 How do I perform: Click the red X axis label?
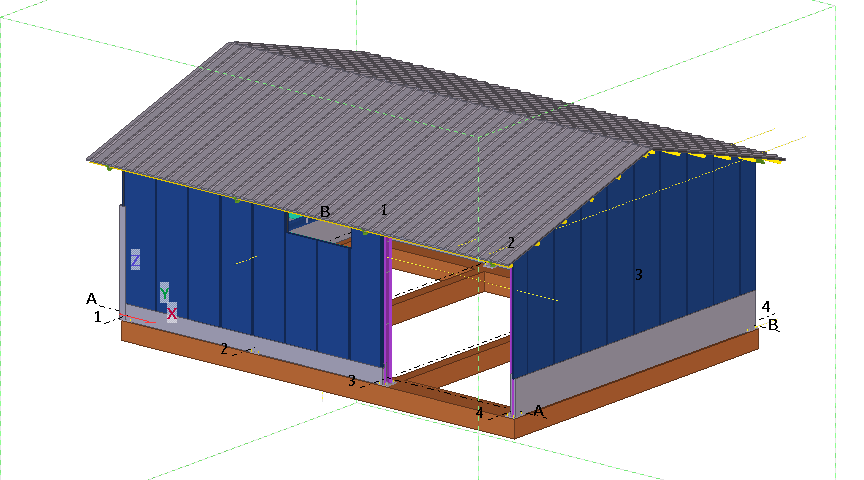(x=172, y=313)
